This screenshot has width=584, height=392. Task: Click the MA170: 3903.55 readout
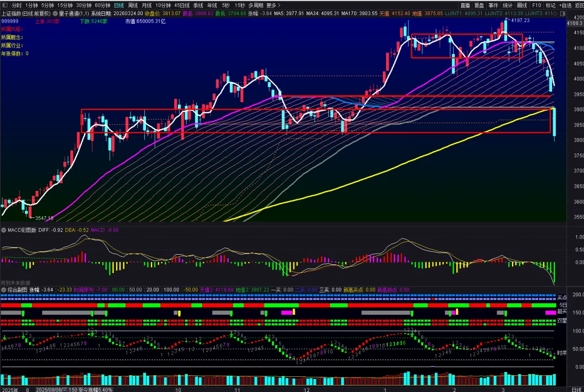tap(359, 14)
